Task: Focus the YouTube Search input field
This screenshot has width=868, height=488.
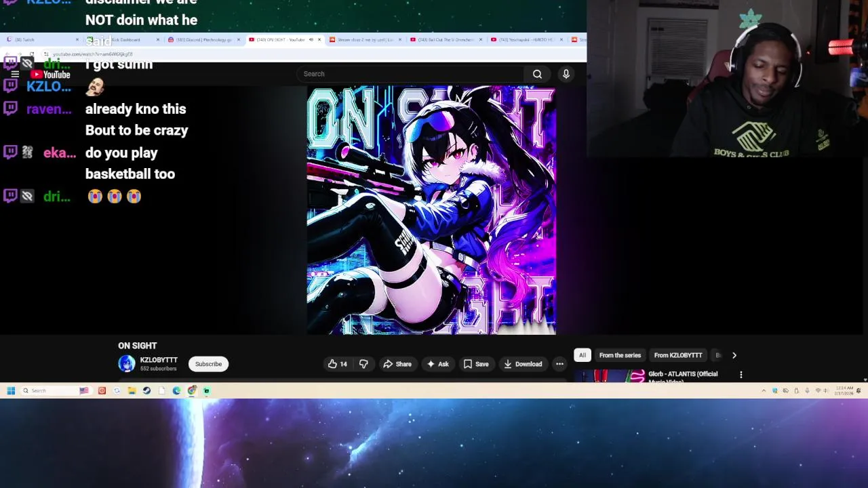Action: (x=410, y=74)
